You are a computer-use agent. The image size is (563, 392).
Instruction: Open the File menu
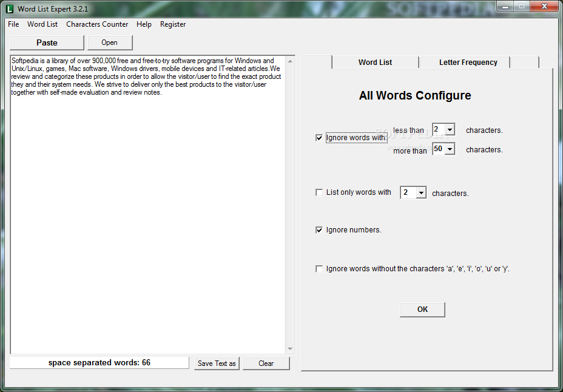tap(13, 24)
